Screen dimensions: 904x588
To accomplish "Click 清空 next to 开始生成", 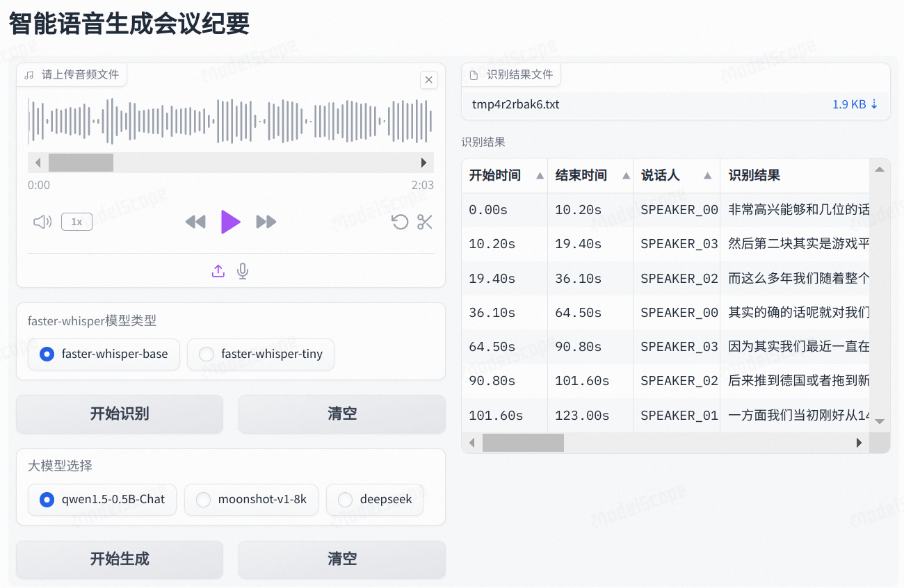I will tap(342, 560).
